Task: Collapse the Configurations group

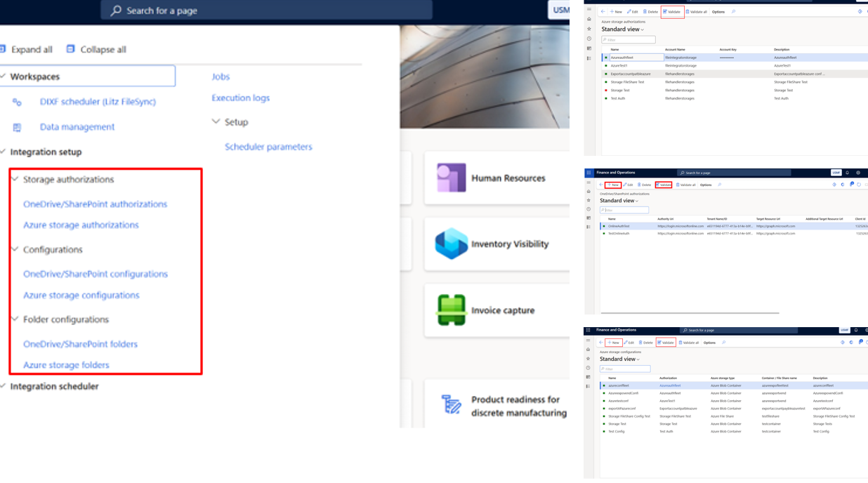Action: pos(15,249)
